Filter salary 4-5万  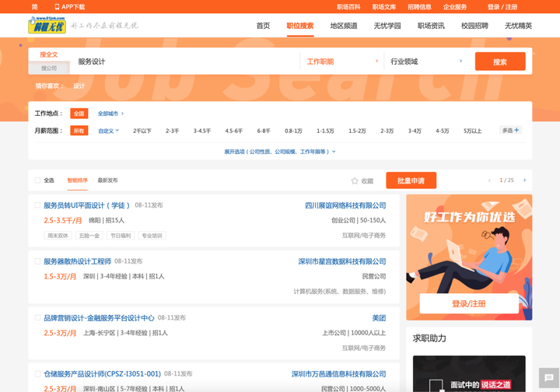point(442,131)
